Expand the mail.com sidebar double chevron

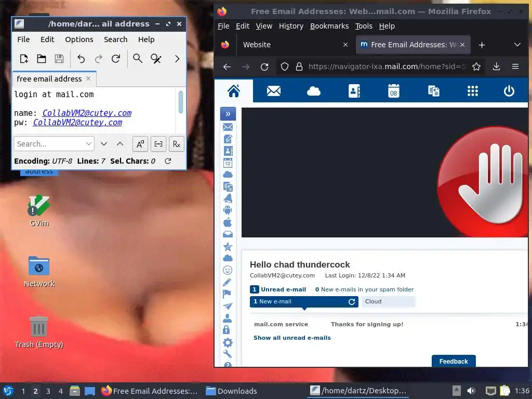click(228, 114)
